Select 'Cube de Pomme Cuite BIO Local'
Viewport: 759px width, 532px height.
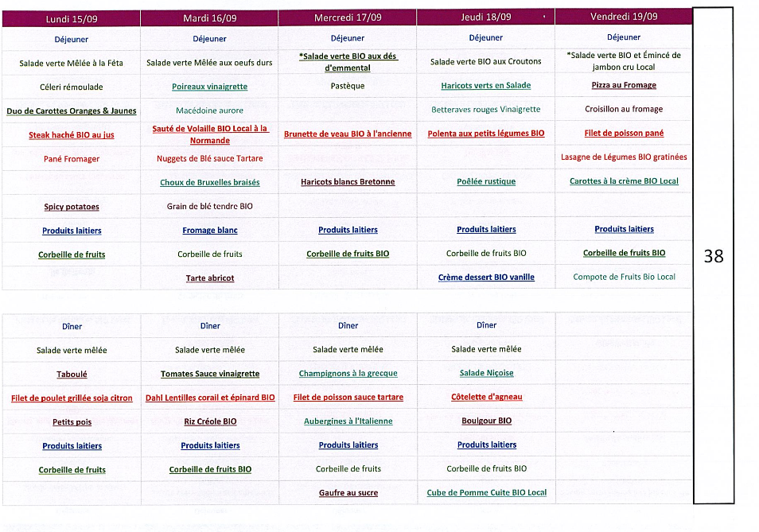[486, 492]
